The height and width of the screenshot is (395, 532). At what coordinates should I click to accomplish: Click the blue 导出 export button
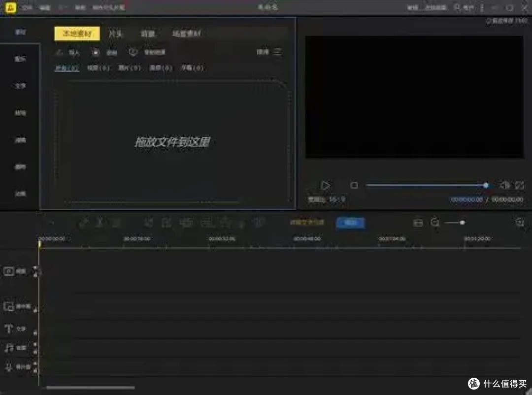point(351,223)
